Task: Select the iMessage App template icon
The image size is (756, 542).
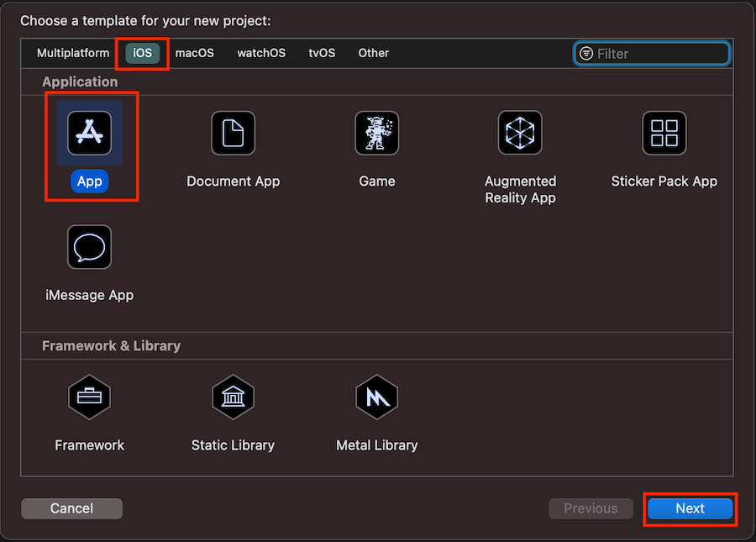Action: pos(89,247)
